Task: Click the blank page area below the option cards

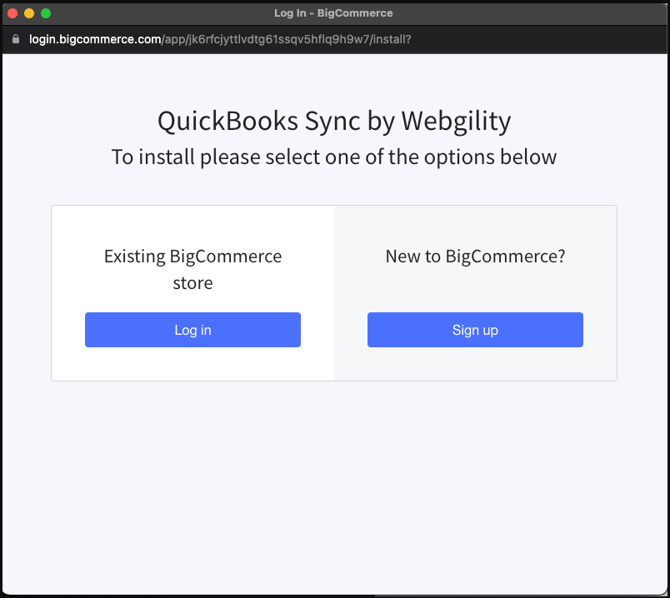Action: [334, 480]
